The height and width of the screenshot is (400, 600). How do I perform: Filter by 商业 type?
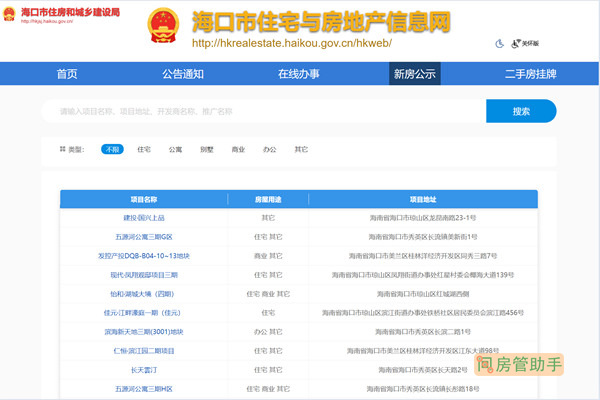pos(238,149)
